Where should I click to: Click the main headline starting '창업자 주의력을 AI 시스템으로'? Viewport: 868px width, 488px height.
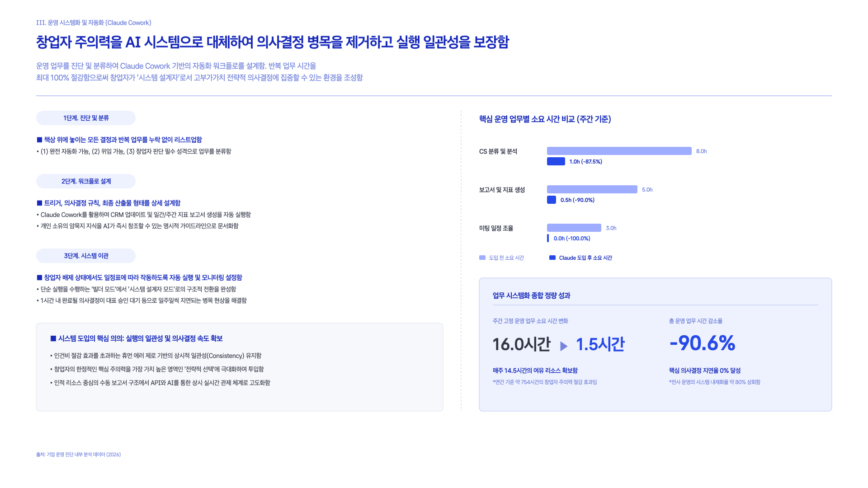273,42
